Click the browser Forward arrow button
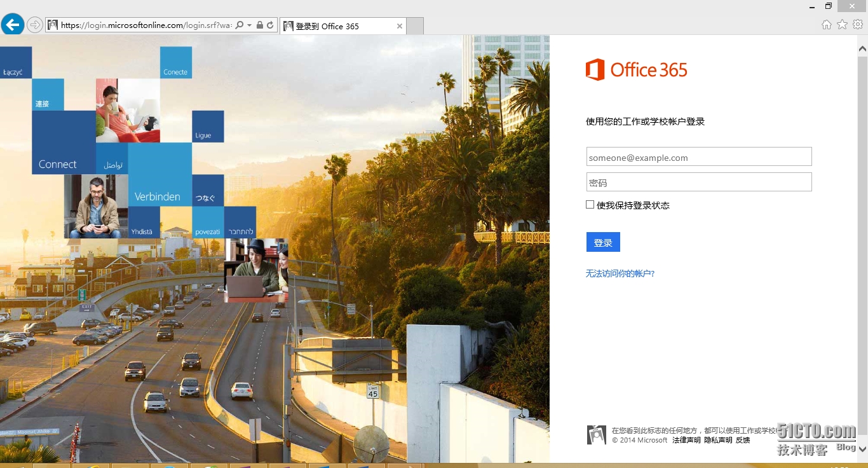Viewport: 868px width, 468px height. click(35, 25)
